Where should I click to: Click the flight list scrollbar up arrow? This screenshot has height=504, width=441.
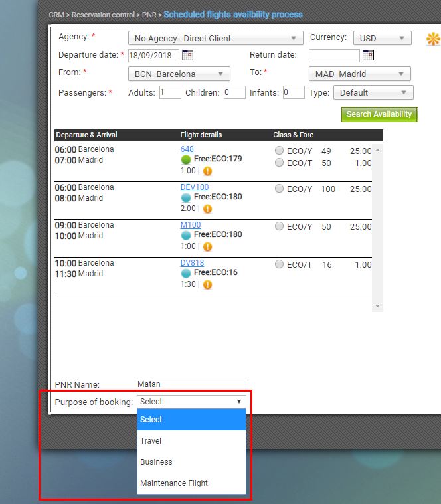(378, 151)
